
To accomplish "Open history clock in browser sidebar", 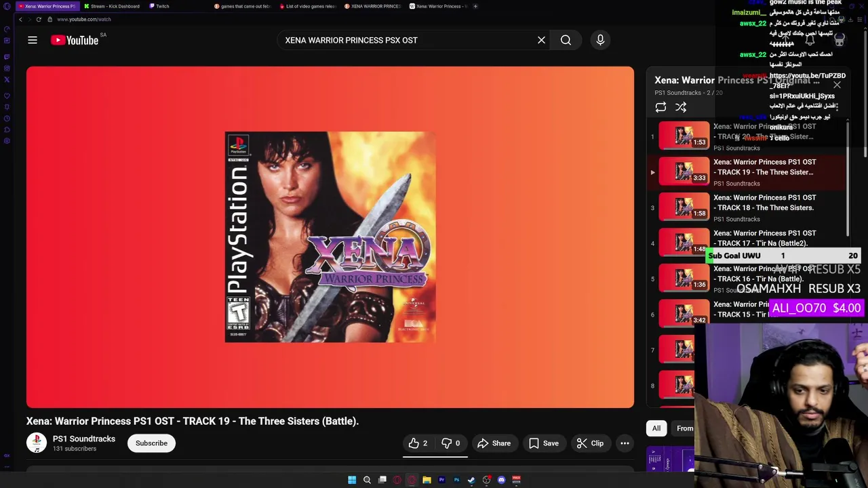I will (x=7, y=118).
